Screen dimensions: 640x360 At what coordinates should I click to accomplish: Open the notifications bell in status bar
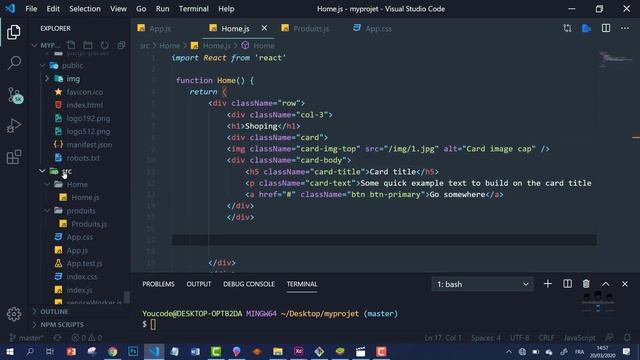pos(627,338)
